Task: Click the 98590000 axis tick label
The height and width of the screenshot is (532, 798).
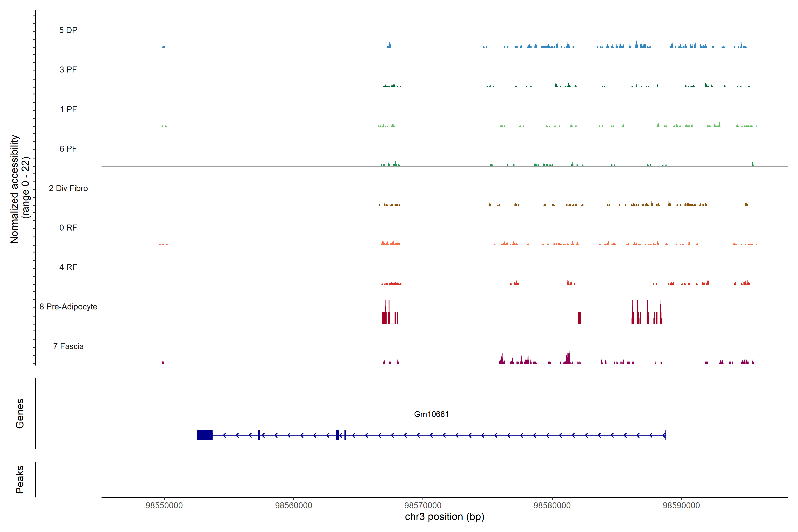Action: click(681, 506)
